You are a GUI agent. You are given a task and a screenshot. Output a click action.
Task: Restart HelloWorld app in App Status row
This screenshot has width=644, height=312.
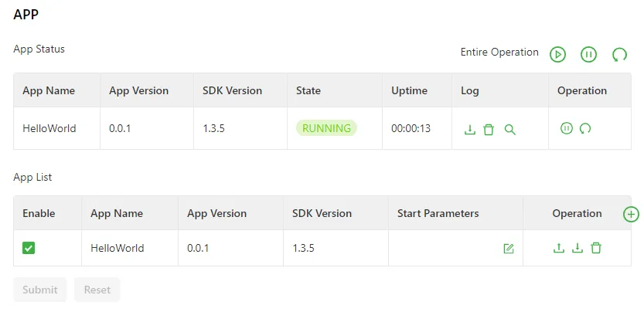(x=585, y=128)
